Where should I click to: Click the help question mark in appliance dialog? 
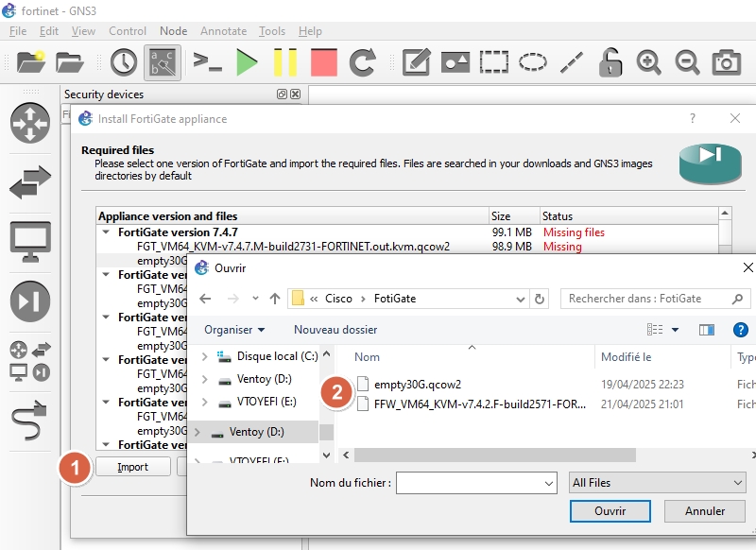(x=693, y=118)
